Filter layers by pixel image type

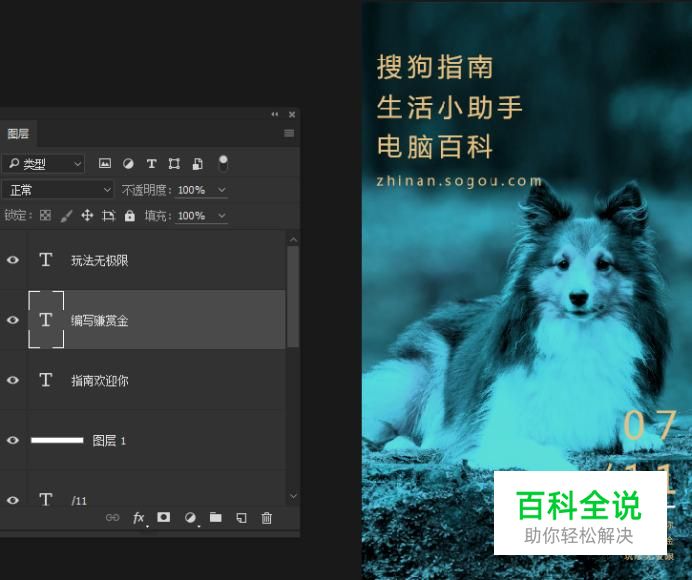(x=105, y=164)
